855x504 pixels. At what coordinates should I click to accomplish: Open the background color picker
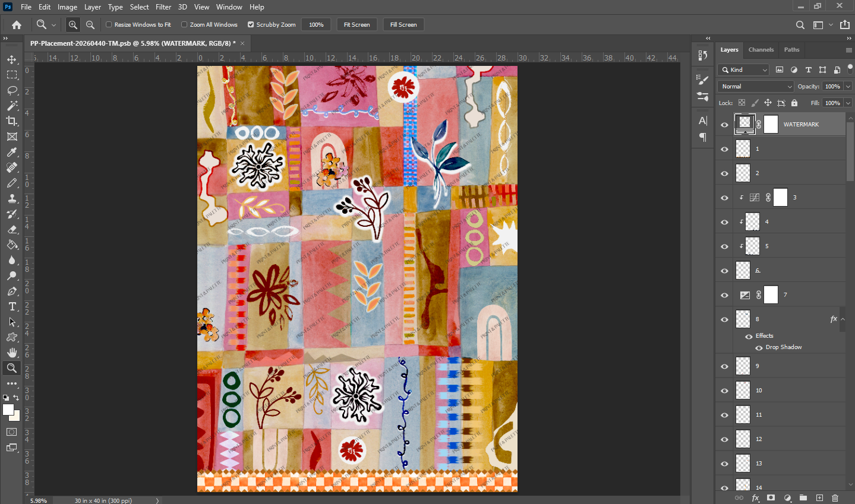16,417
